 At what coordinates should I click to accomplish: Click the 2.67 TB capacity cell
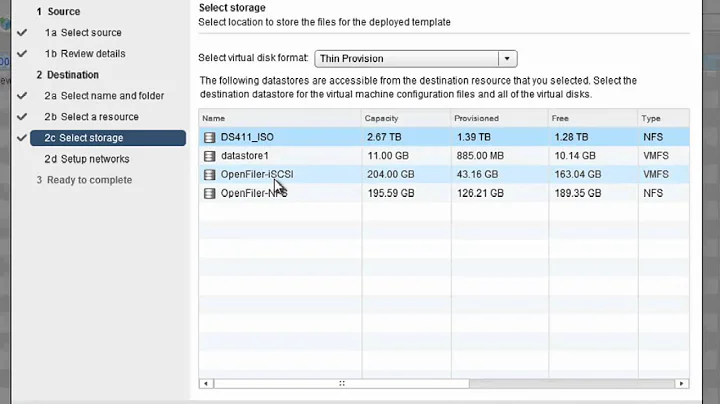(384, 137)
